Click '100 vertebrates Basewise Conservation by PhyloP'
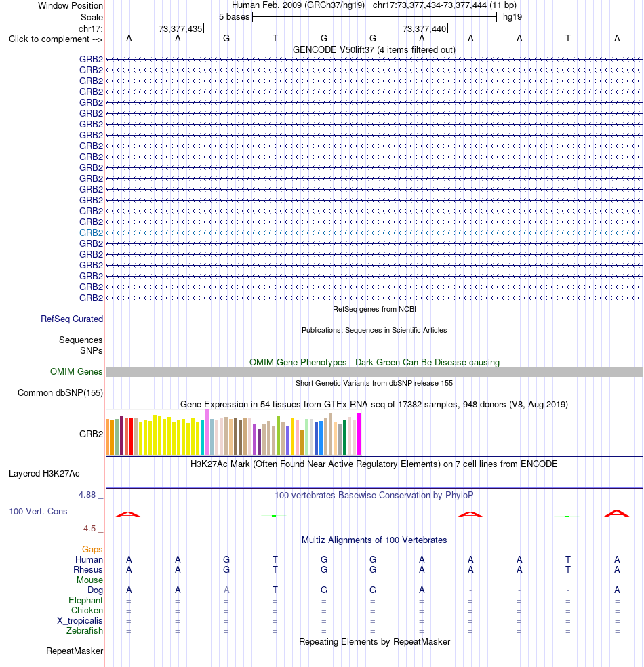 coord(374,495)
